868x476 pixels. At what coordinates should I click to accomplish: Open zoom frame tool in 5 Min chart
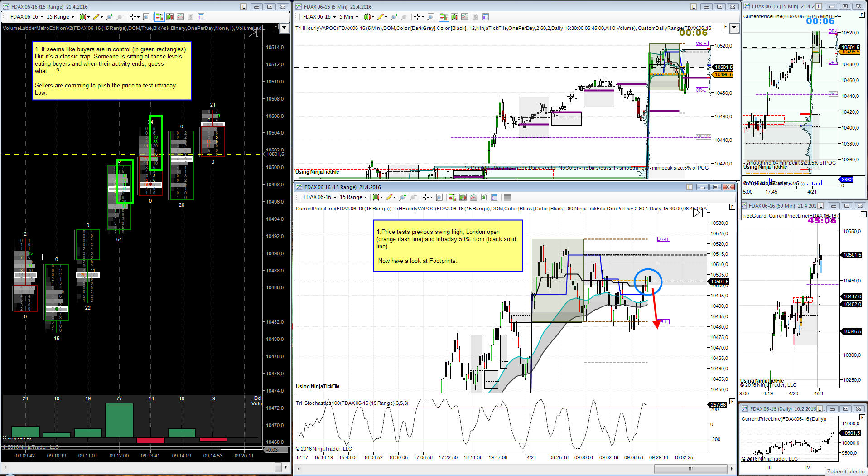click(x=430, y=17)
